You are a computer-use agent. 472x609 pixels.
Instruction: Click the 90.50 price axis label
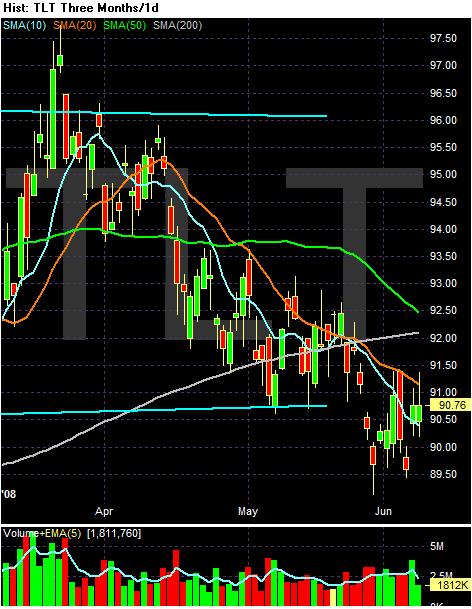pyautogui.click(x=443, y=419)
